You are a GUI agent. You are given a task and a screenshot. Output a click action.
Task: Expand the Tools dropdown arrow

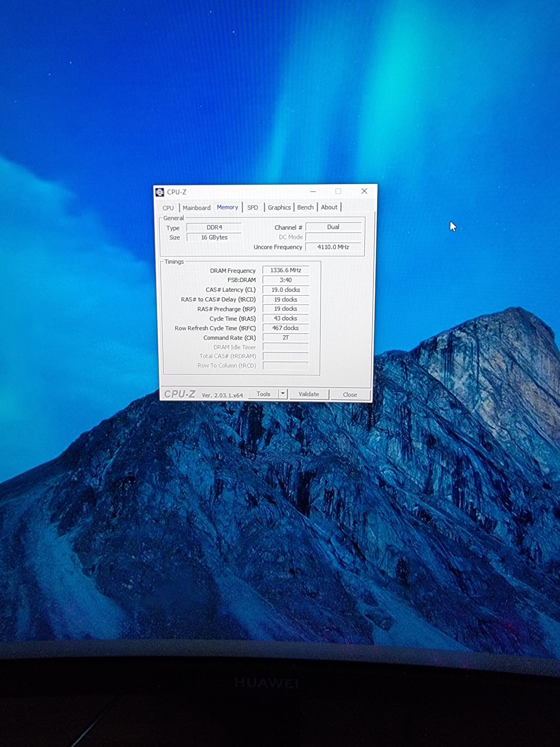coord(283,394)
